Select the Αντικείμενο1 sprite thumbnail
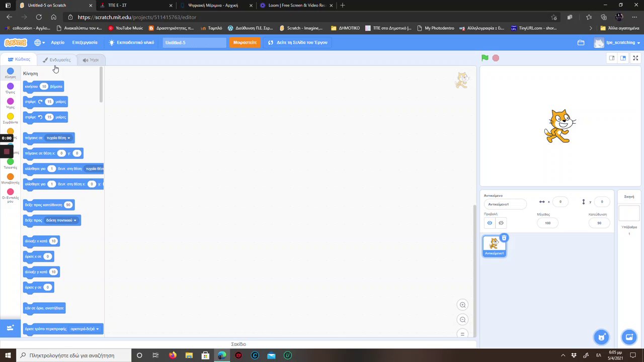Screen dimensions: 644x362 click(x=494, y=246)
